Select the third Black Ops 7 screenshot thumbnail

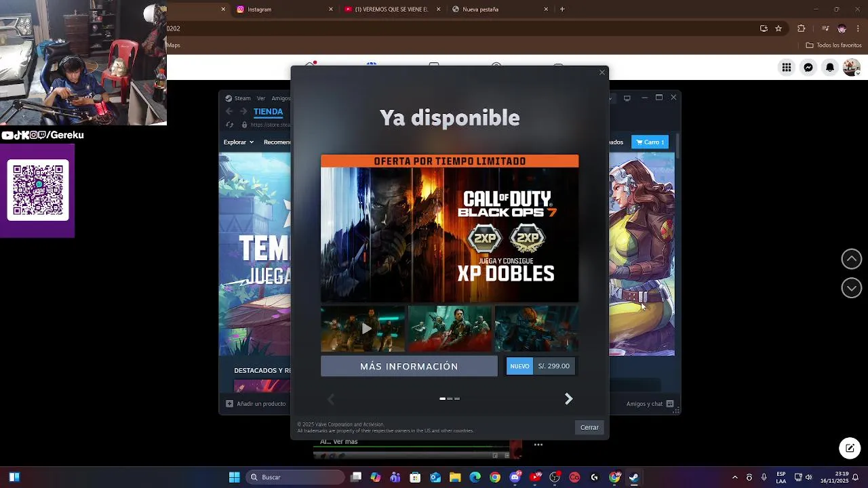click(x=536, y=329)
